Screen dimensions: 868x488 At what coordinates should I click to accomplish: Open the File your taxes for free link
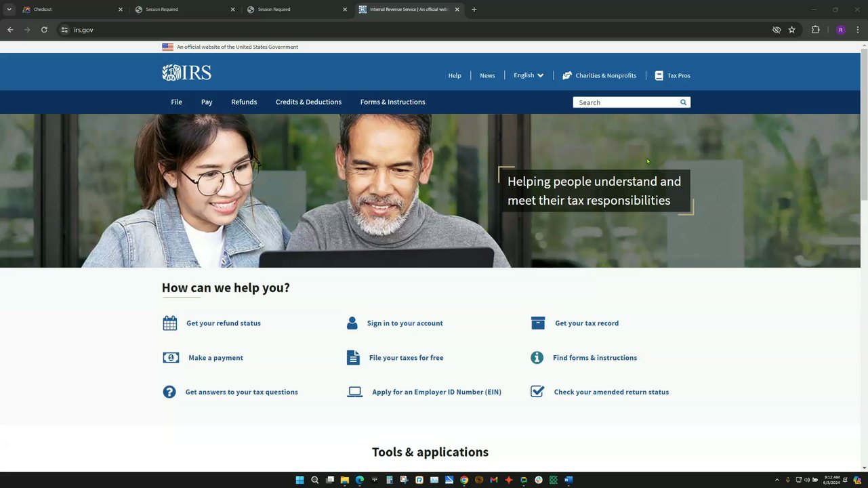(x=407, y=358)
